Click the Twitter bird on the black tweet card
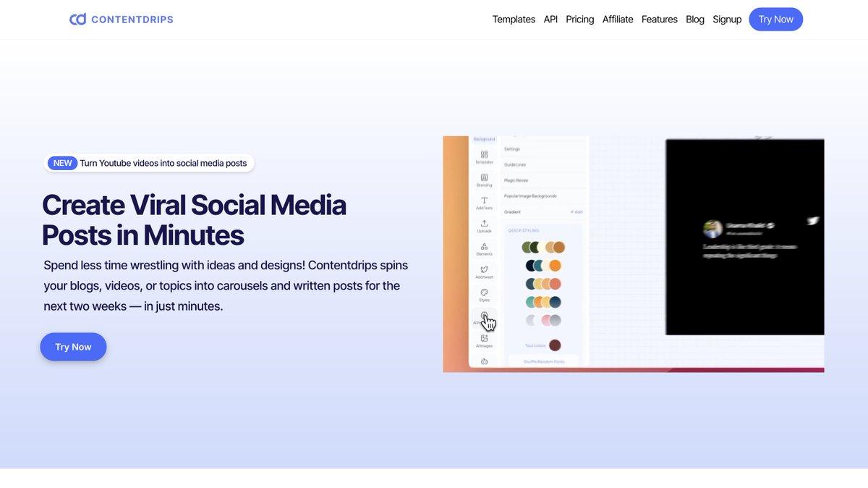Image resolution: width=868 pixels, height=488 pixels. pos(813,221)
